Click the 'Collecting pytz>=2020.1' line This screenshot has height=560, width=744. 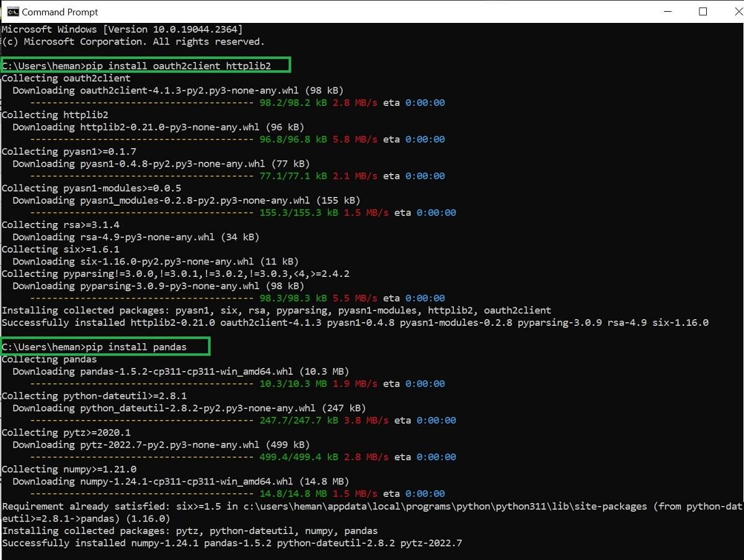coord(66,432)
